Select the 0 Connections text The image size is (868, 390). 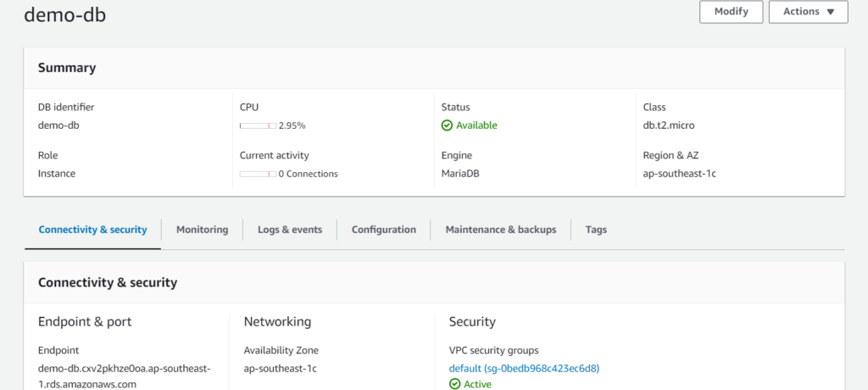pyautogui.click(x=309, y=174)
